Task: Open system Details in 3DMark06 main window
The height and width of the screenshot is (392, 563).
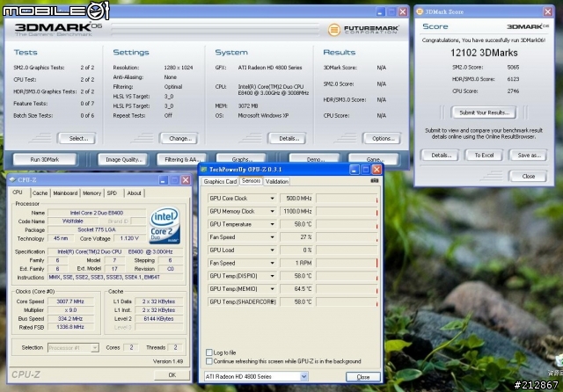Action: point(288,139)
